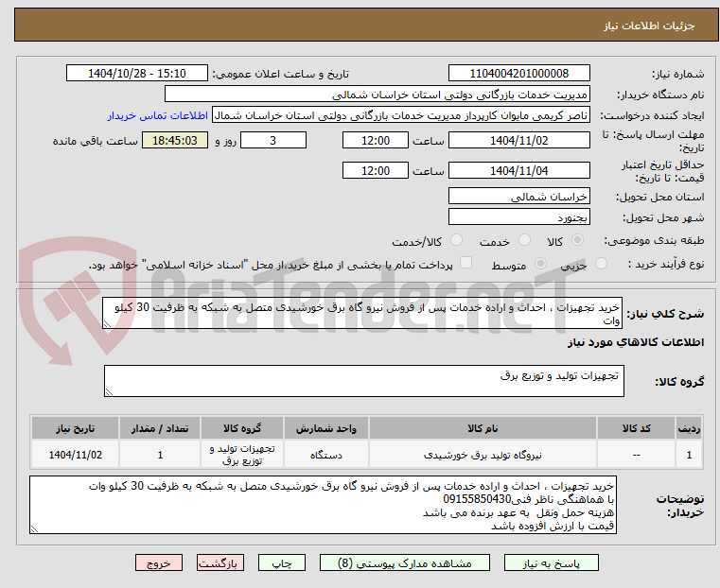
Task: Open مشاهده مدارک پیوستی (8) attachments
Action: point(405,562)
